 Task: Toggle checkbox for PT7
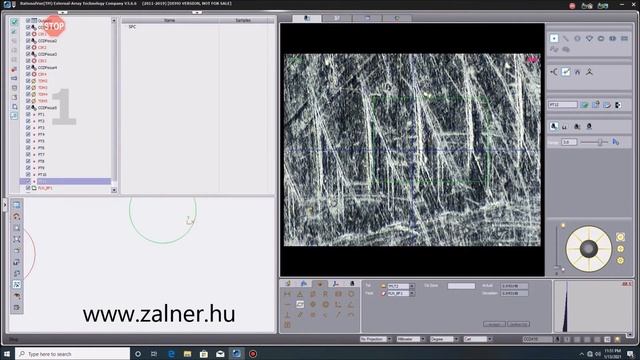(28, 155)
